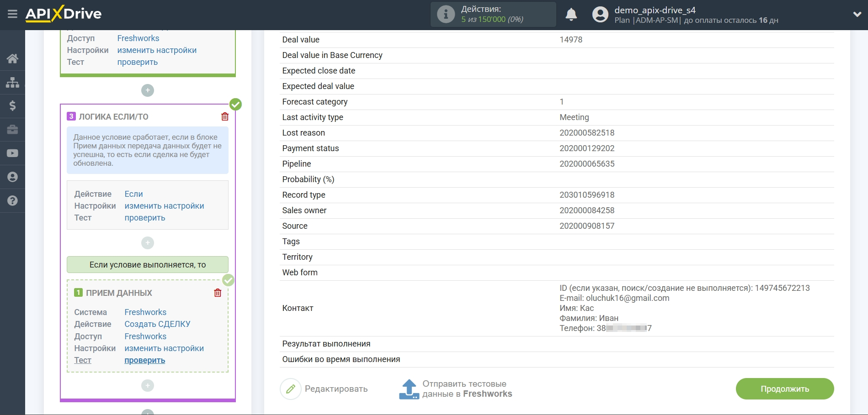Delete the ЛОГИКА ЕСЛИ/ТО block
Image resolution: width=868 pixels, height=415 pixels.
pos(225,117)
